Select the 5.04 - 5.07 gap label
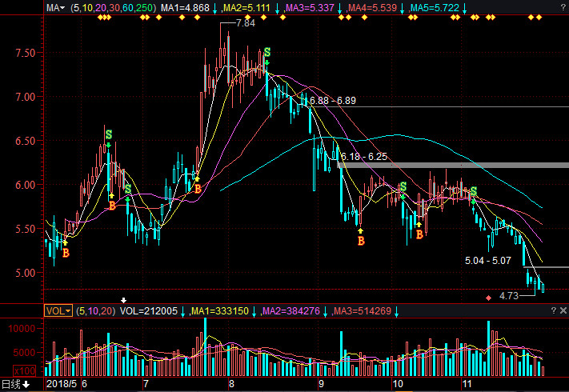This screenshot has height=392, width=569. 488,261
